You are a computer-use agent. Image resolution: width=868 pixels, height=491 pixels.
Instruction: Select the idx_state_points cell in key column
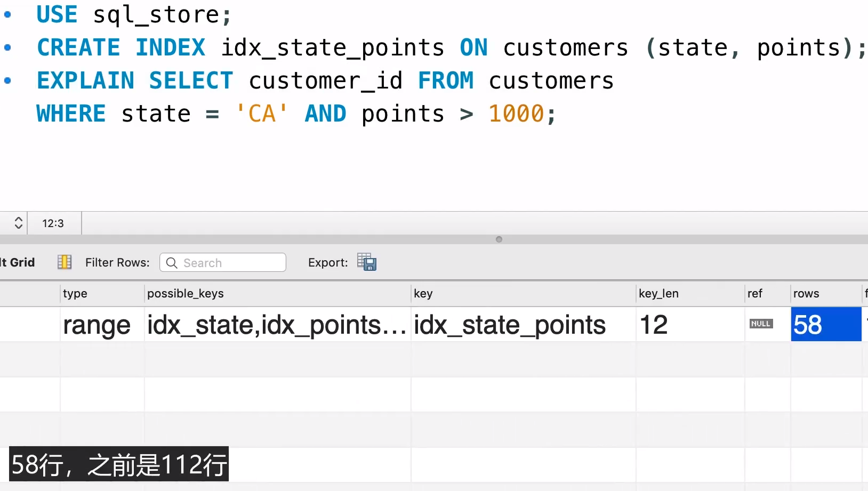coord(510,325)
